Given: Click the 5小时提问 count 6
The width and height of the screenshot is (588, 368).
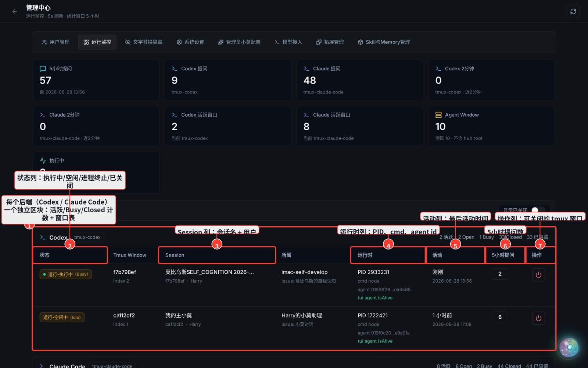Looking at the screenshot, I should (x=500, y=317).
